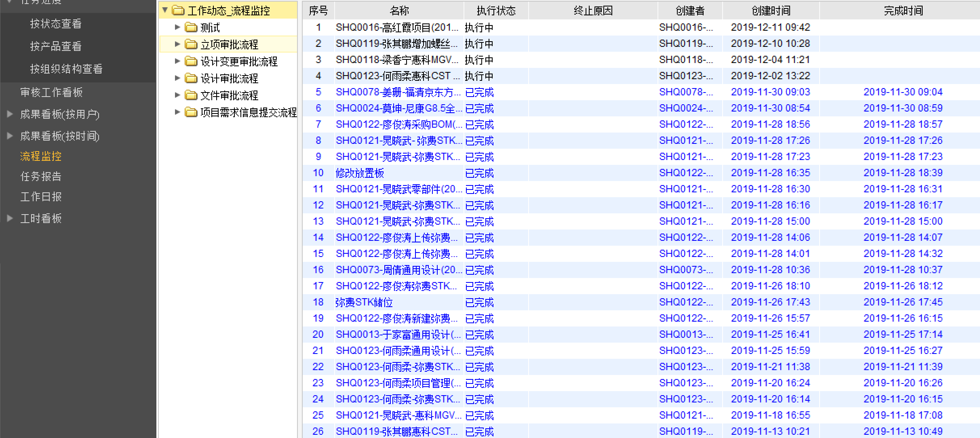This screenshot has width=980, height=438.
Task: Click the 设计审批流程 folder icon
Action: [191, 78]
